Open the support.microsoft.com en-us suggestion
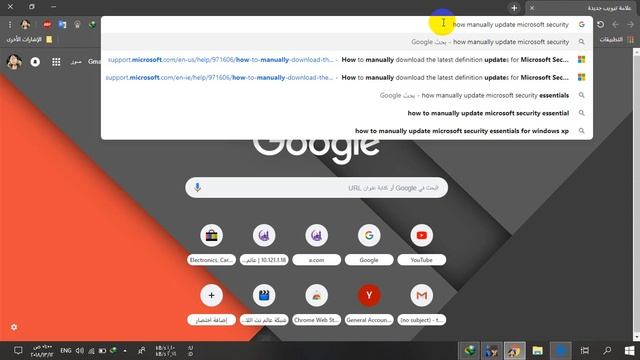Screen dimensions: 640x360 pyautogui.click(x=347, y=60)
